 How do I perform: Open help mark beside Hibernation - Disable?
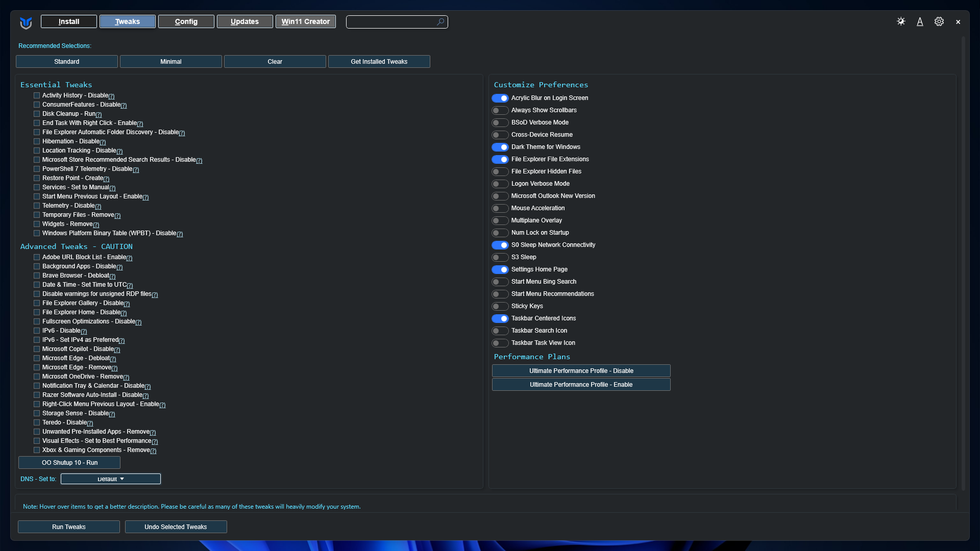click(103, 142)
